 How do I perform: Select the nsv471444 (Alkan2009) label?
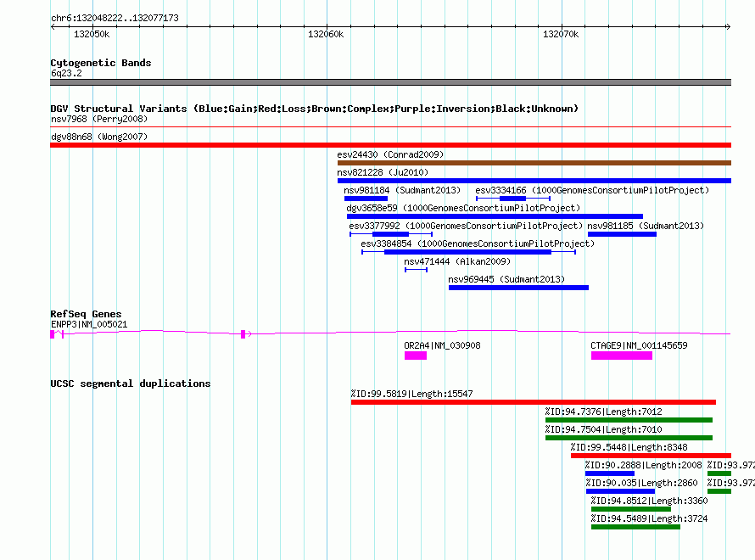(x=457, y=261)
